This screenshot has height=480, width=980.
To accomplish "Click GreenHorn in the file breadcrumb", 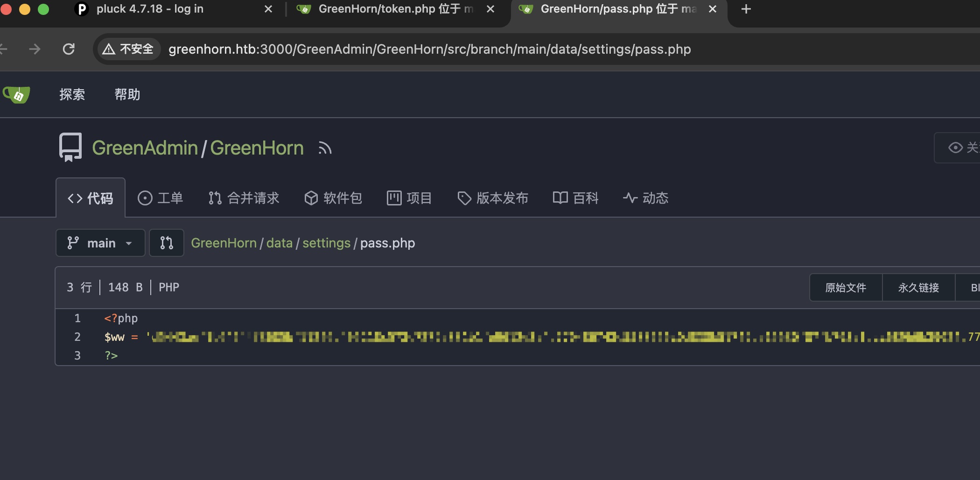I will coord(224,243).
